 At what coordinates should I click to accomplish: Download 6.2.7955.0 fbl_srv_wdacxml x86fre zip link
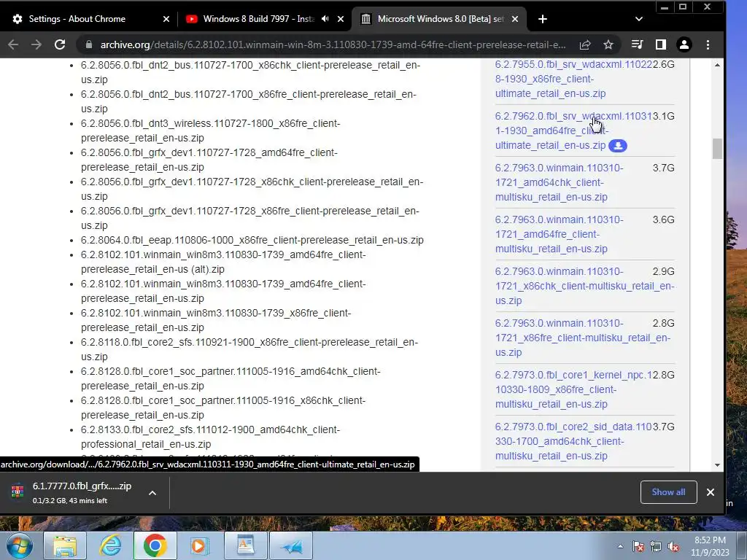click(573, 79)
